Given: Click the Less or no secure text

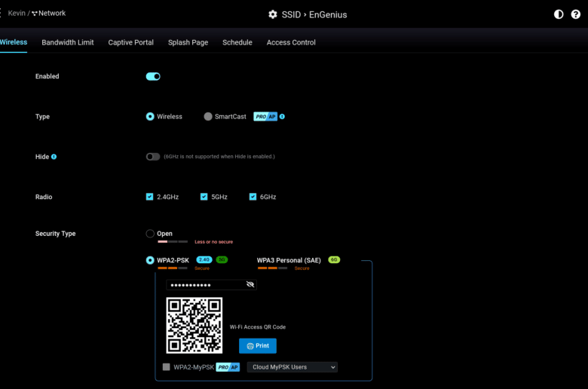Looking at the screenshot, I should (214, 242).
